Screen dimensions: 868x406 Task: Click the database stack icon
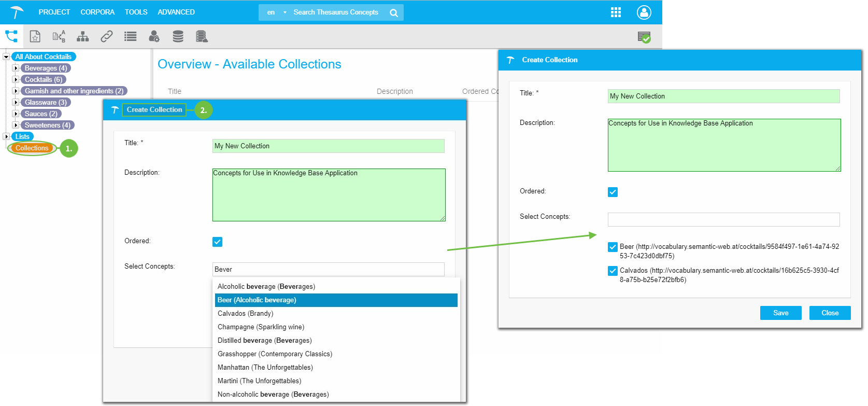178,36
